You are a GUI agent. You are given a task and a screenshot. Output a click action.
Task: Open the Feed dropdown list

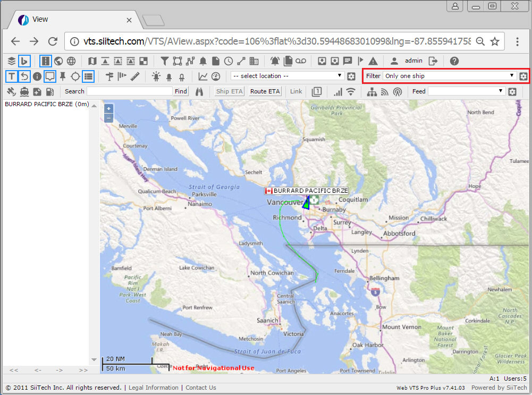(x=466, y=91)
